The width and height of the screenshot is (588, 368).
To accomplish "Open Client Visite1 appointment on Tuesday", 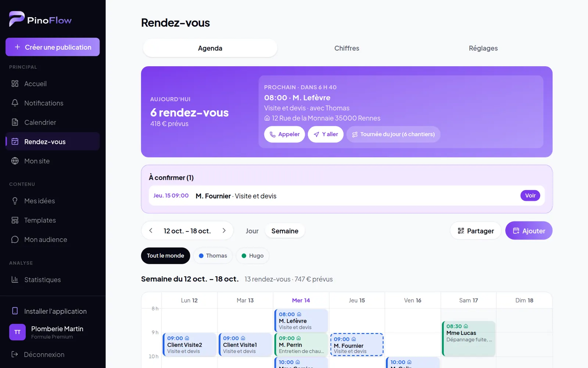I will click(245, 344).
